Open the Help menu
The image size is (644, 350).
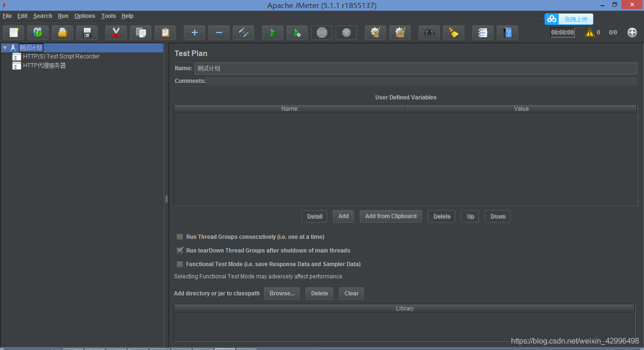coord(127,16)
